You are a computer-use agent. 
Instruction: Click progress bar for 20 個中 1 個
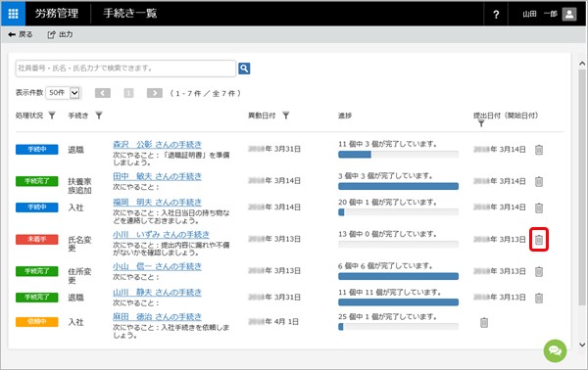398,212
